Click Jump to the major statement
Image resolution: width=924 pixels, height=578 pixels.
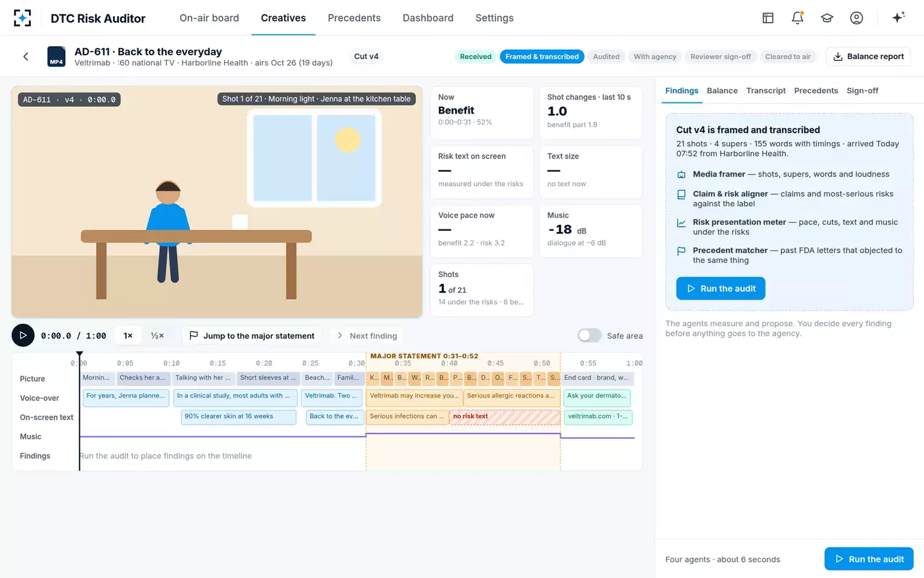tap(252, 335)
